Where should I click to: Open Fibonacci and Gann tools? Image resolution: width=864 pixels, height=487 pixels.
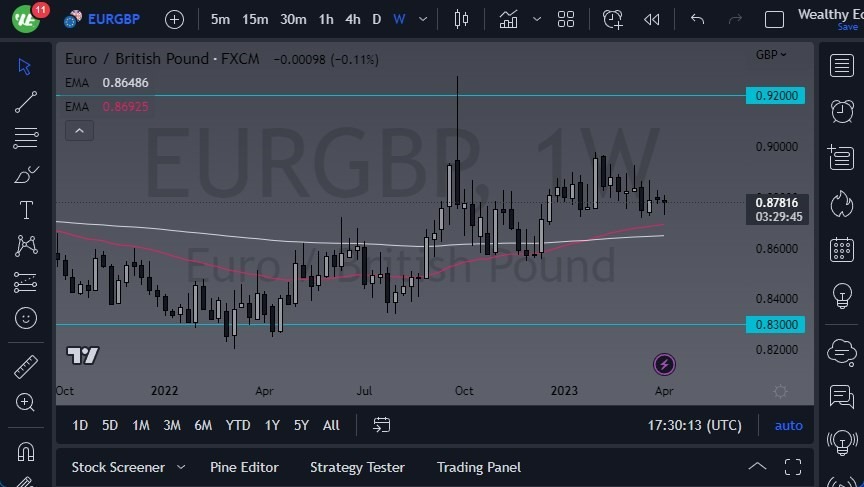point(26,138)
